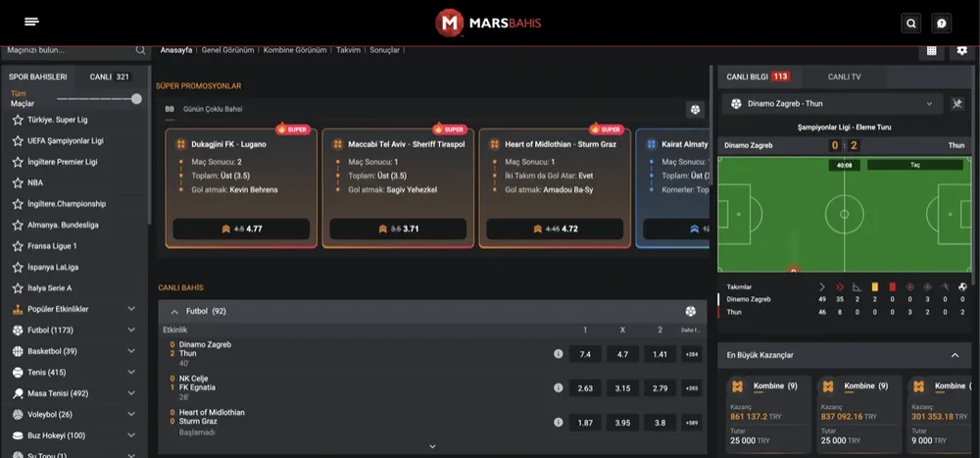The height and width of the screenshot is (458, 980).
Task: Open info icon for NK Celje match
Action: click(x=559, y=388)
